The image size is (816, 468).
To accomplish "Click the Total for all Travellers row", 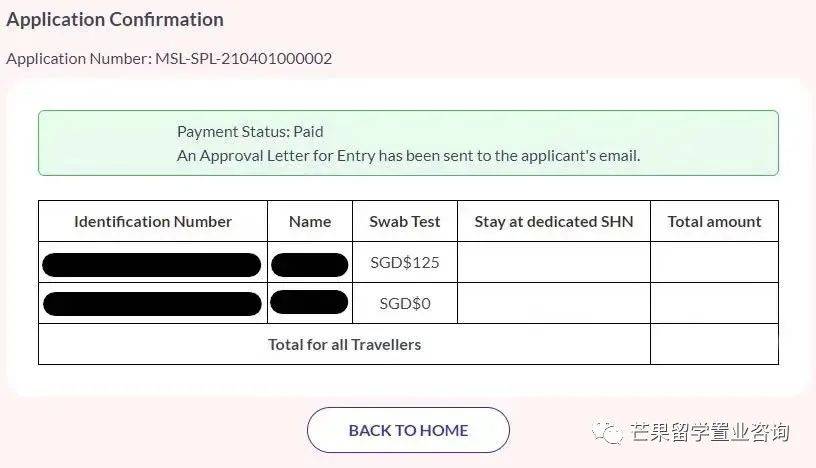I will click(x=344, y=344).
